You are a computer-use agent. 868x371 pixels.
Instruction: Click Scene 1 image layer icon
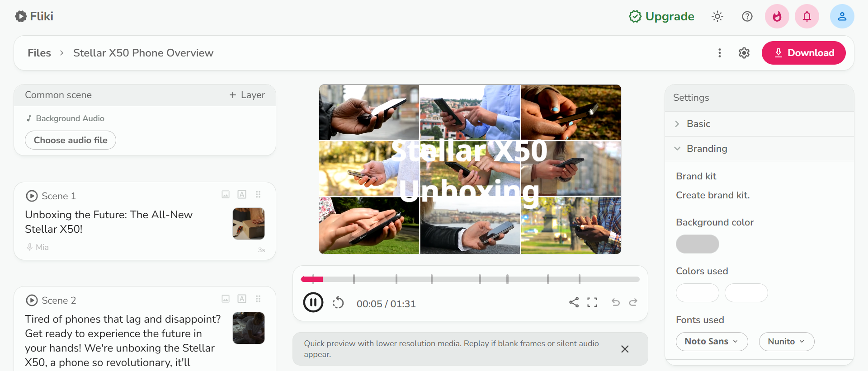tap(226, 194)
